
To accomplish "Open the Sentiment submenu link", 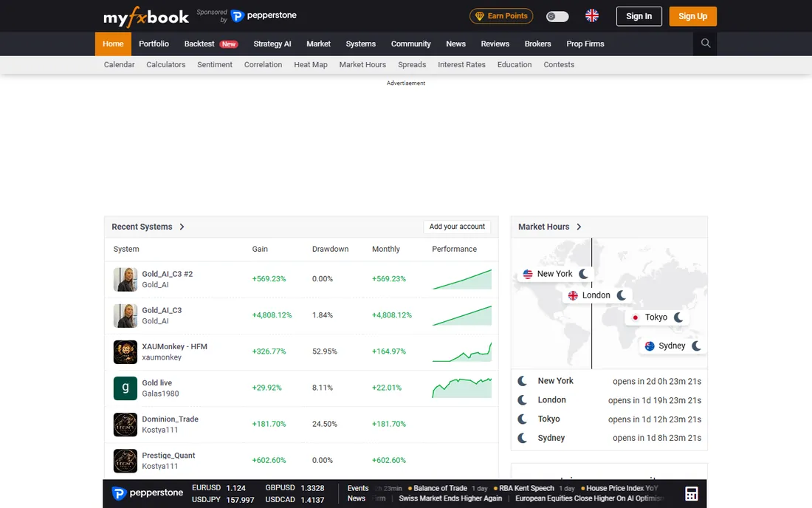I will click(215, 65).
